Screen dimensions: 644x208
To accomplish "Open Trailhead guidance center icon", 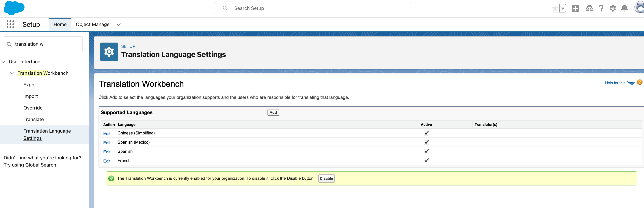I will tap(589, 8).
